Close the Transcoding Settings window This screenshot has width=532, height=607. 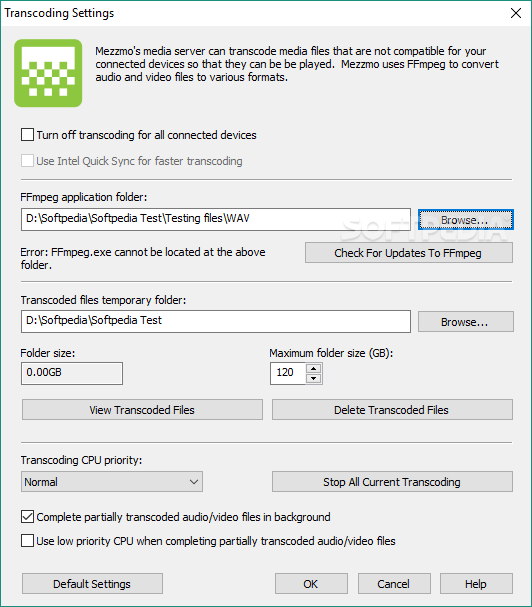516,13
